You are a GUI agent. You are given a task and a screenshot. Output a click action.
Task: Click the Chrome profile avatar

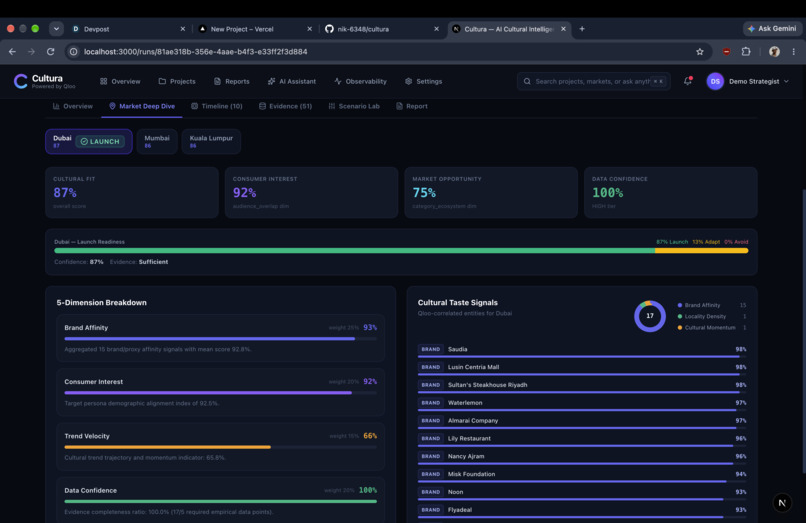[x=774, y=51]
